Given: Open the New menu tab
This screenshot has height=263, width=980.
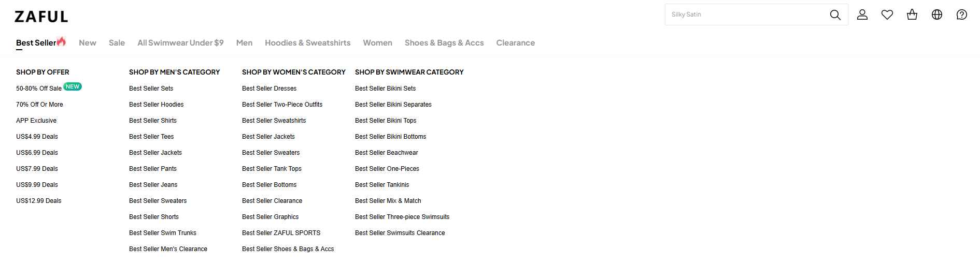Looking at the screenshot, I should tap(88, 43).
